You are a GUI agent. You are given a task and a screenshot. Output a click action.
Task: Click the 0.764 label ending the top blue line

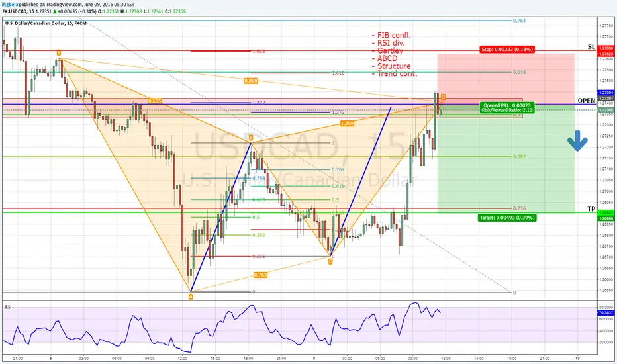click(x=519, y=21)
